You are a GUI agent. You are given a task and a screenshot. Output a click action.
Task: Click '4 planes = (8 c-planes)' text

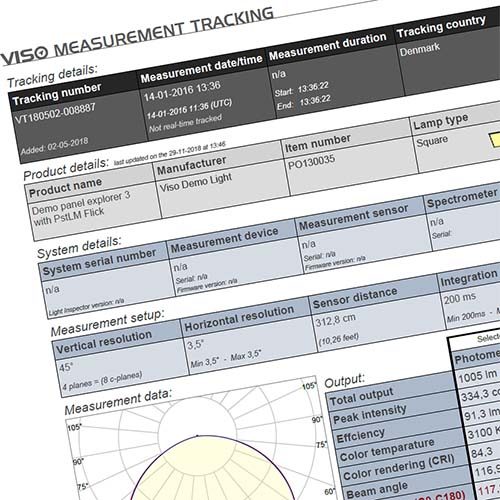pyautogui.click(x=103, y=381)
